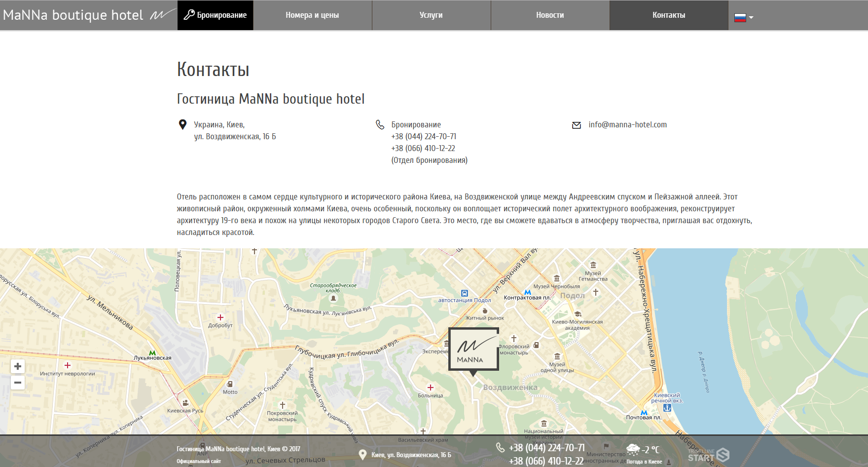
Task: Click the Национальный музей истории icon
Action: pyautogui.click(x=544, y=424)
